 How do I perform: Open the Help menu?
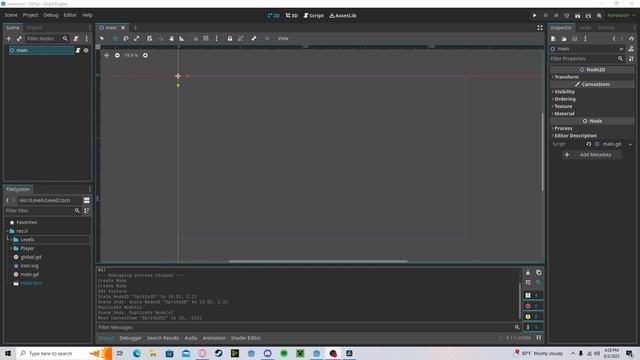(x=87, y=15)
